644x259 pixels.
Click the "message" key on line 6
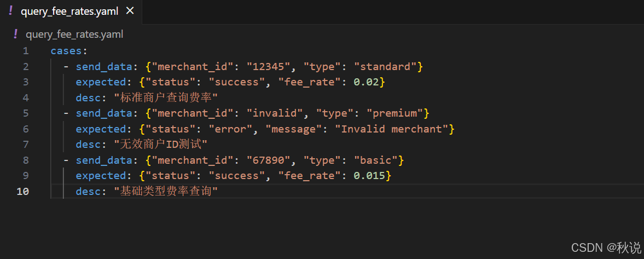(293, 129)
